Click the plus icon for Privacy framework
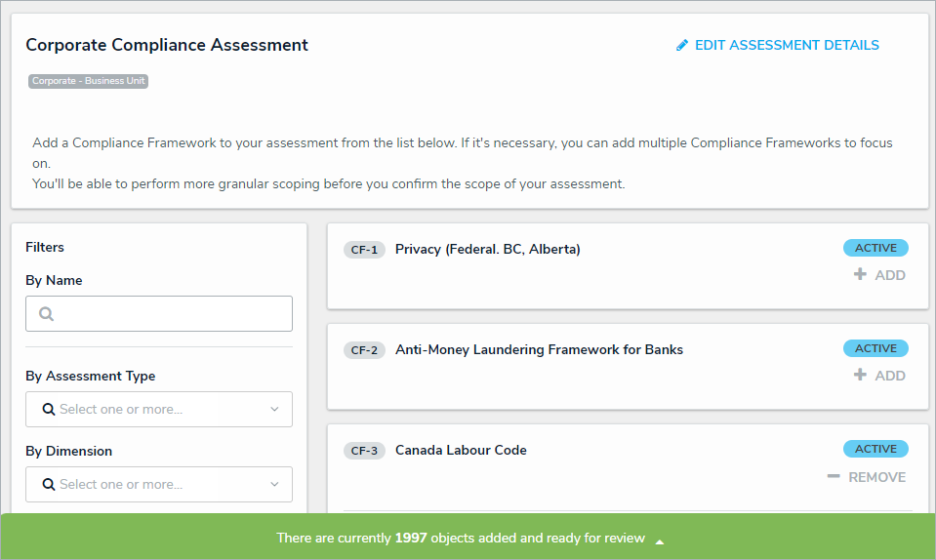Image resolution: width=936 pixels, height=560 pixels. click(860, 275)
